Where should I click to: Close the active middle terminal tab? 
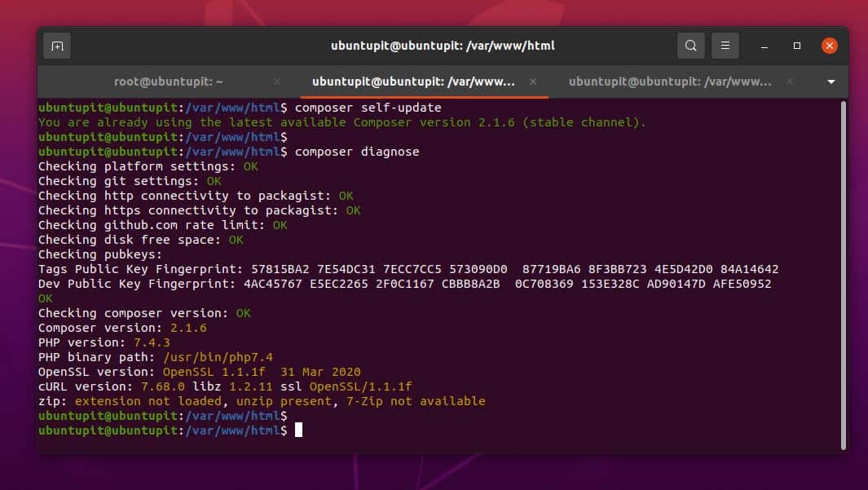(x=532, y=82)
